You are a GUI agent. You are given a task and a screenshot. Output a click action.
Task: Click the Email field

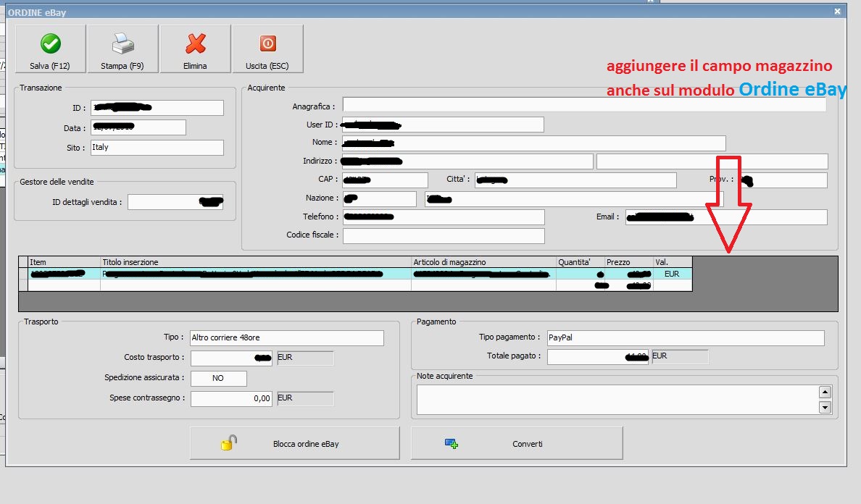click(x=726, y=217)
